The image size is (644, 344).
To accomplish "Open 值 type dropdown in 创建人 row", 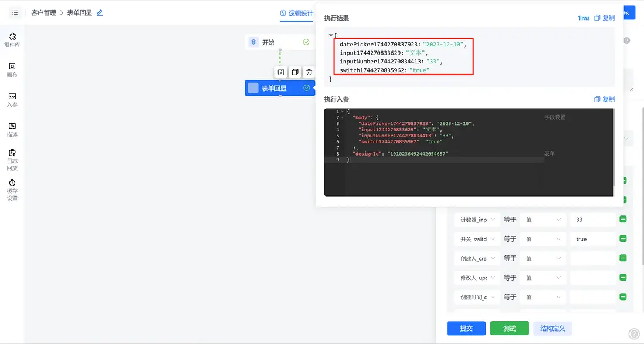I will [543, 258].
